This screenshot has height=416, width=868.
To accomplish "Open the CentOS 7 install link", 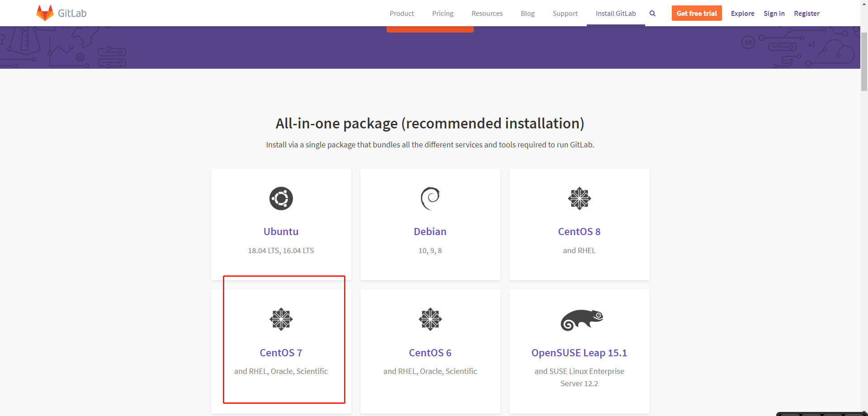I will (x=281, y=353).
